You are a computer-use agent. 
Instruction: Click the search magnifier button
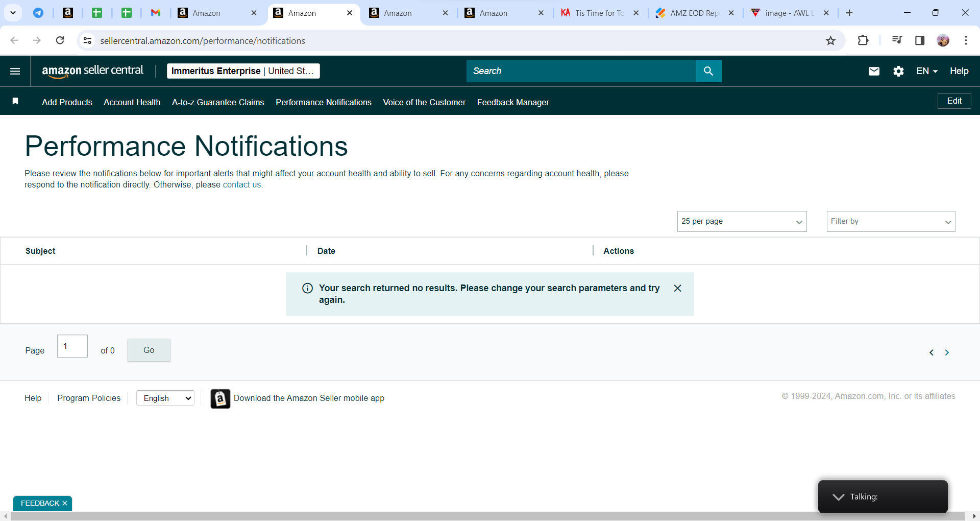pos(708,71)
